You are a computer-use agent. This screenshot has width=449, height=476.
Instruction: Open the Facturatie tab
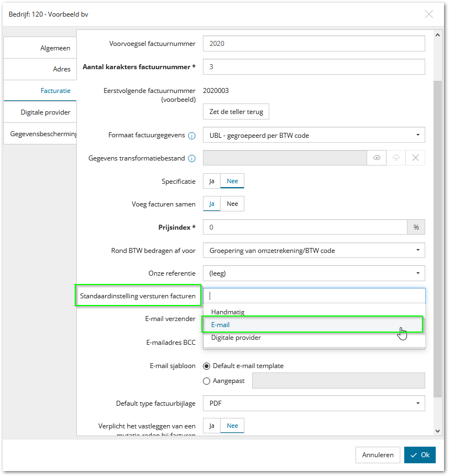pos(40,90)
